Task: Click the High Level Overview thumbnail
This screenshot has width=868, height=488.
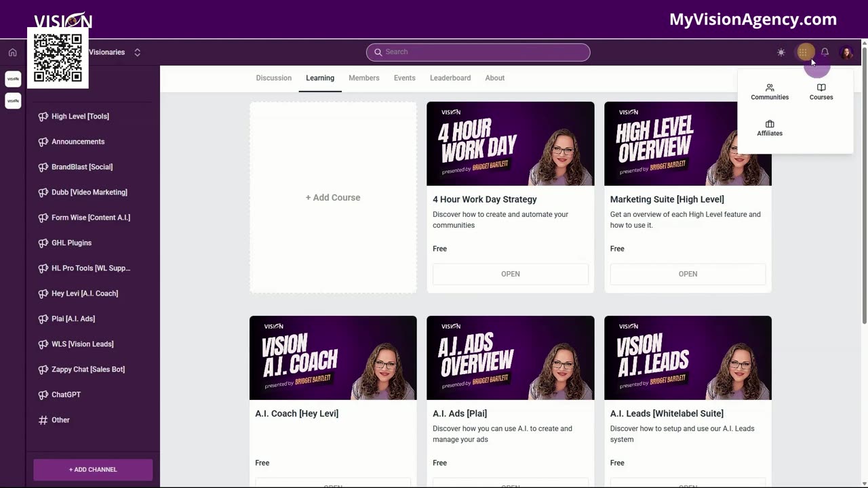Action: 688,144
